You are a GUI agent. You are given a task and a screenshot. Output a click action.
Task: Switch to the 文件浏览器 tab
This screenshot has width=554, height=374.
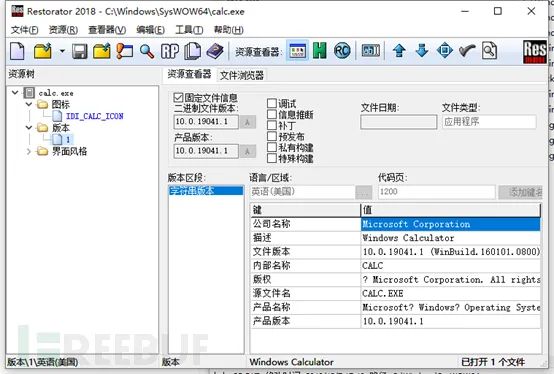[x=242, y=75]
